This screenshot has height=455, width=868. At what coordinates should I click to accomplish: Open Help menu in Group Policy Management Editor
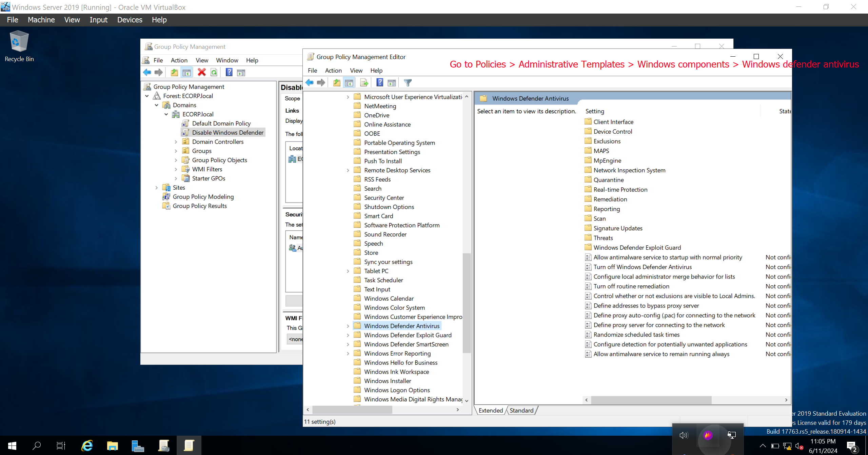(x=376, y=70)
